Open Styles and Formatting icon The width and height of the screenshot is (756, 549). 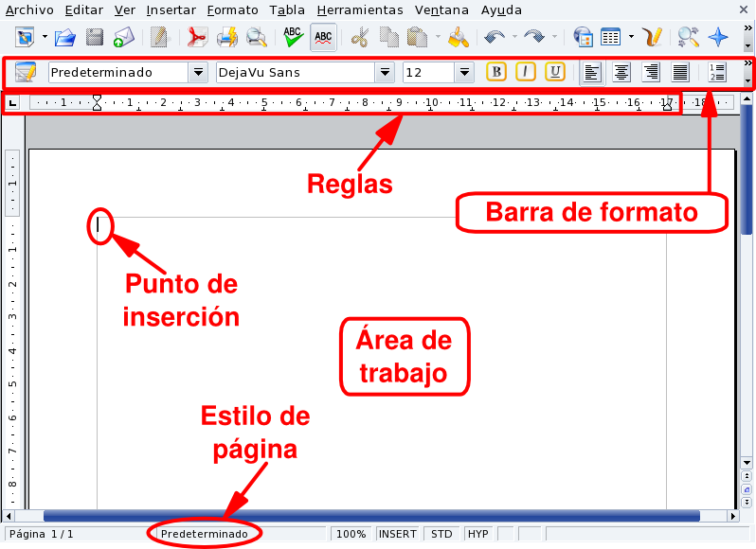pos(25,73)
